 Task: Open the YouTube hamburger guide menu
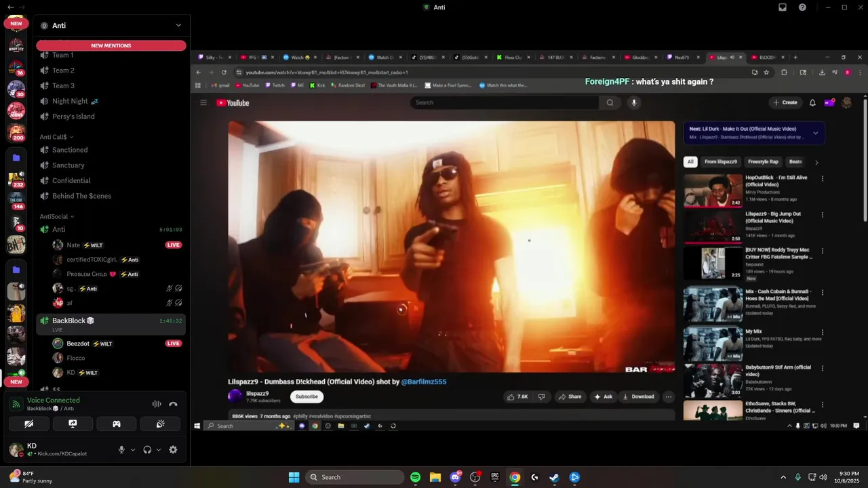203,103
